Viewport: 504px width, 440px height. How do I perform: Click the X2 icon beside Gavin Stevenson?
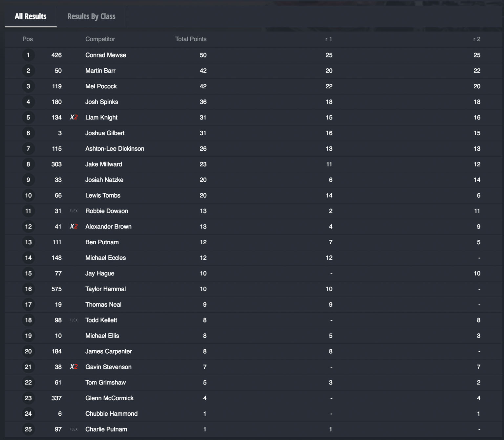pos(74,367)
